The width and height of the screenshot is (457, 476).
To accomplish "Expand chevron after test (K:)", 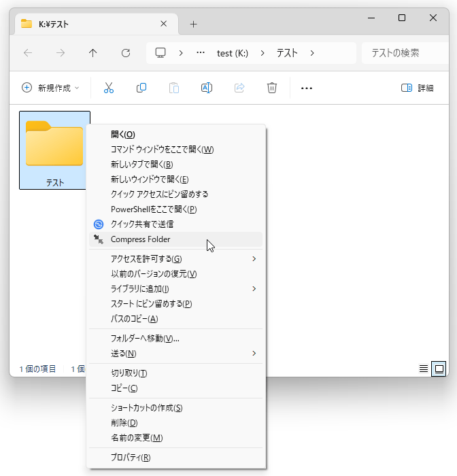I will pos(263,53).
